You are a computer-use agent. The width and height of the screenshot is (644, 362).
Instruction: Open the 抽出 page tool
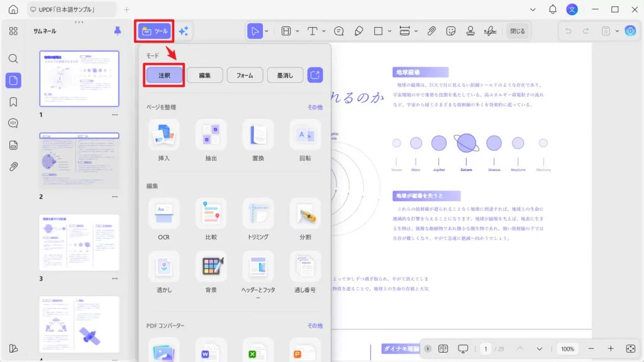[x=211, y=140]
